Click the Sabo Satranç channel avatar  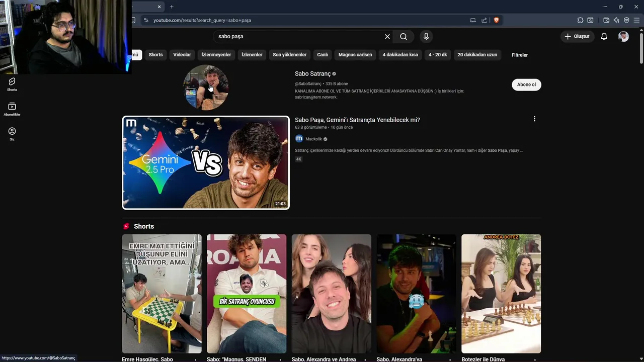(206, 87)
